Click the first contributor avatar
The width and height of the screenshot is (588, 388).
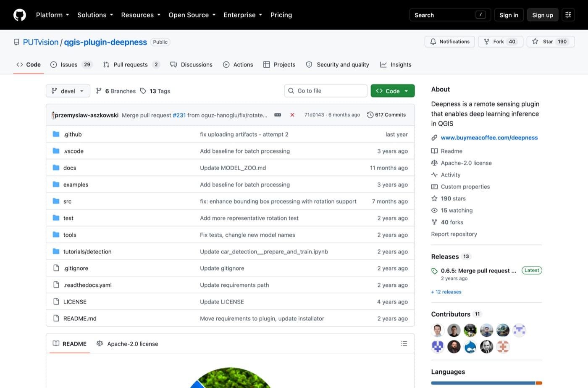[x=438, y=330]
